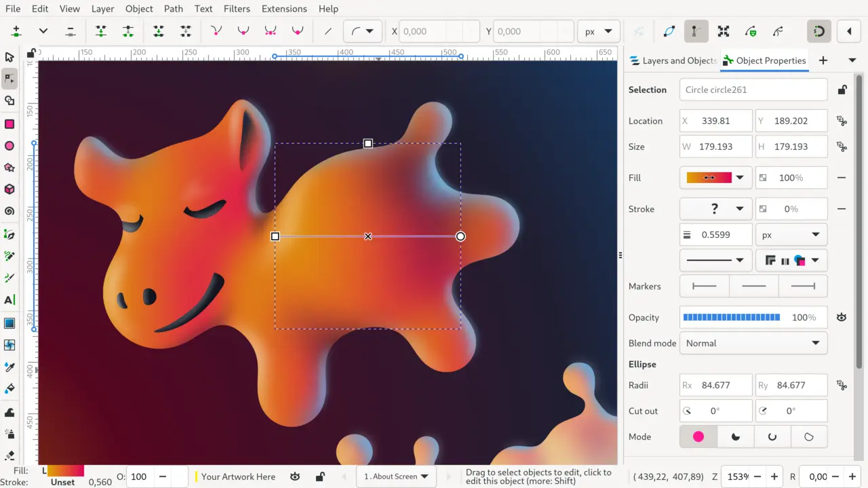
Task: Make selected nodes smooth
Action: 243,31
